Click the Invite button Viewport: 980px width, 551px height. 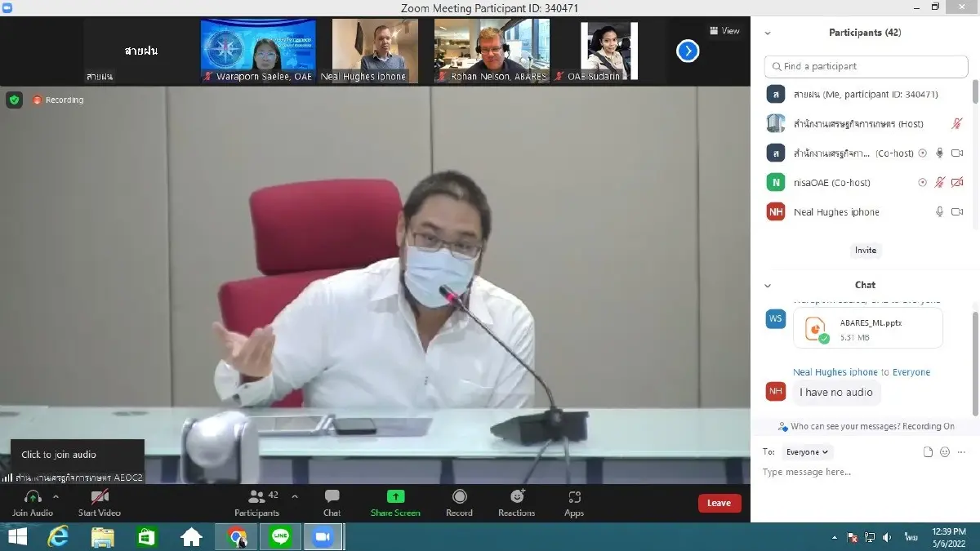click(865, 251)
